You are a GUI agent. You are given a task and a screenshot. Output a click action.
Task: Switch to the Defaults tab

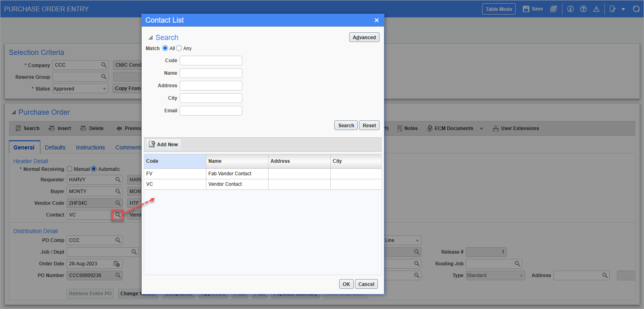point(55,147)
